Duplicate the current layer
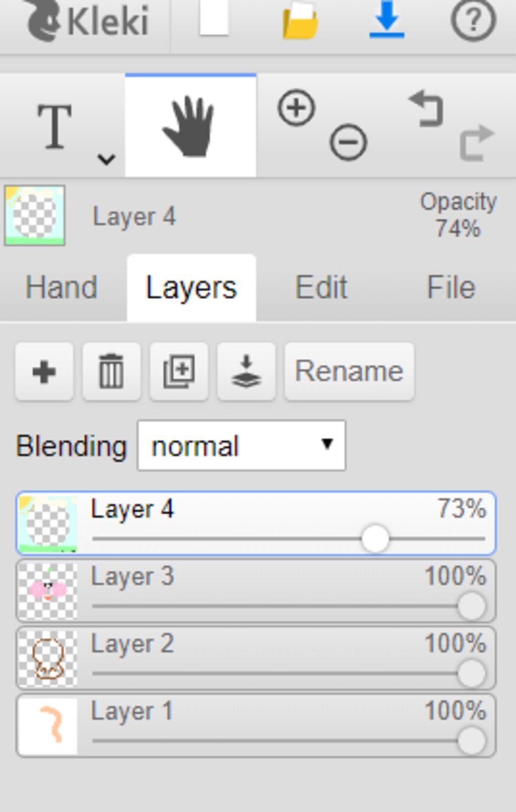Screen dimensions: 516x812 coord(179,372)
